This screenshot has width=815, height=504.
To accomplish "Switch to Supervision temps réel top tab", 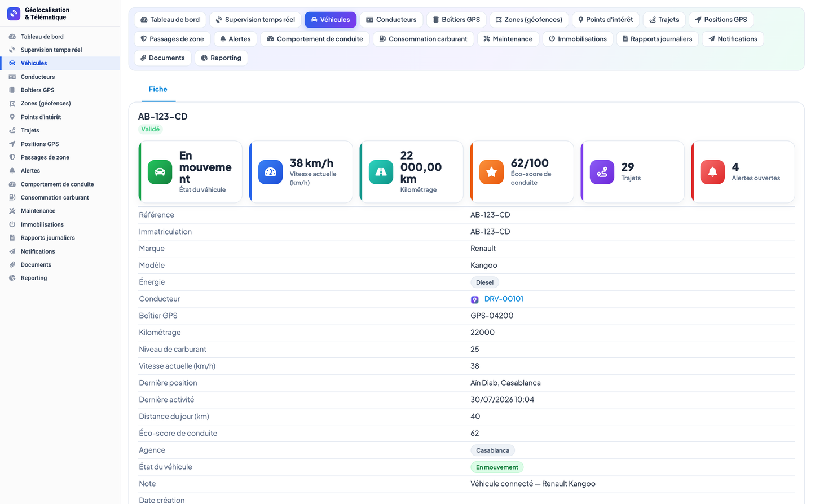I will [255, 20].
